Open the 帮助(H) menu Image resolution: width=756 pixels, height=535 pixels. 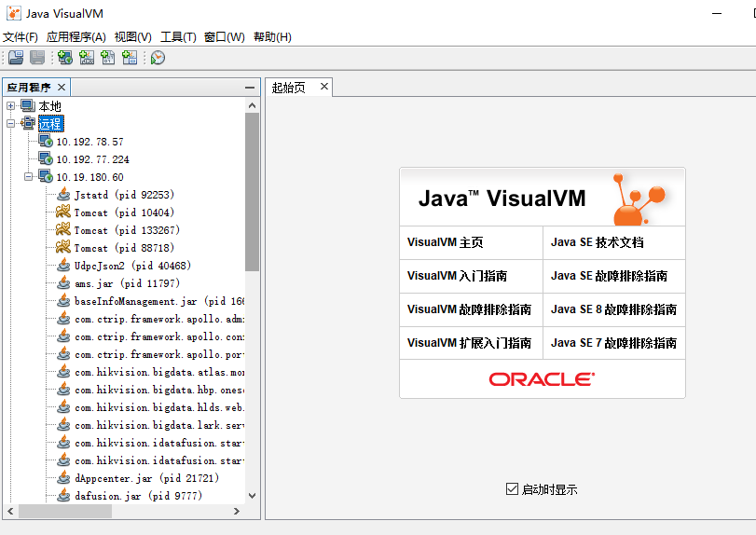pyautogui.click(x=272, y=37)
